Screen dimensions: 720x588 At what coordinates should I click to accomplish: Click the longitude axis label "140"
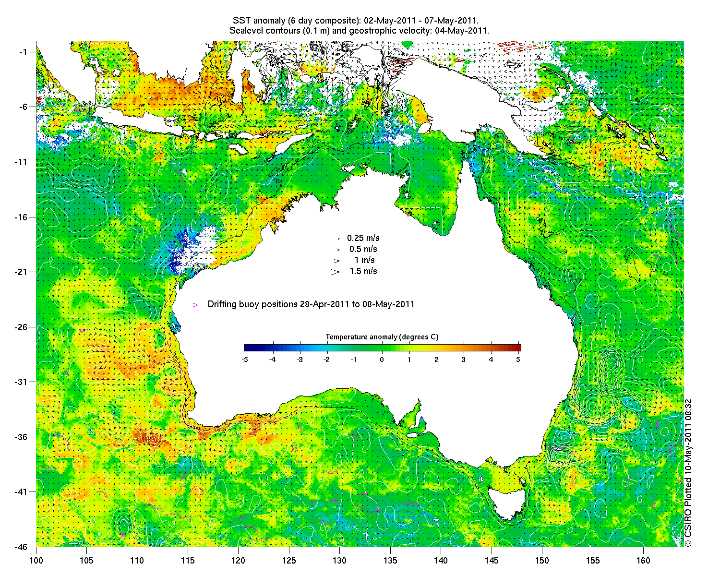[x=441, y=561]
